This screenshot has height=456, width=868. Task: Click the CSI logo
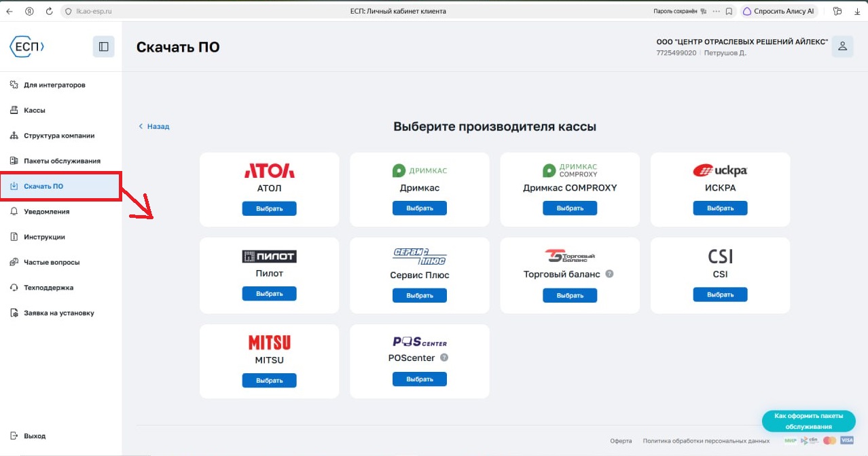tap(720, 257)
